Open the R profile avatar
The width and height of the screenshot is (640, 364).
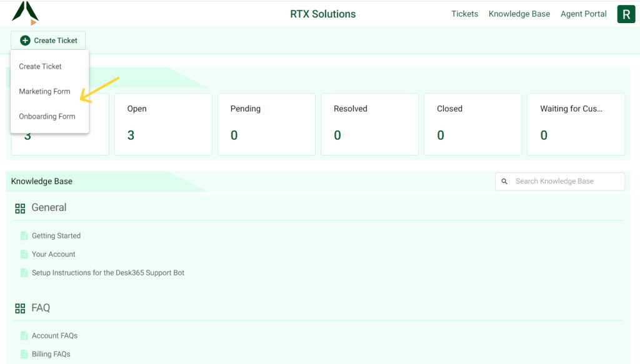point(626,13)
